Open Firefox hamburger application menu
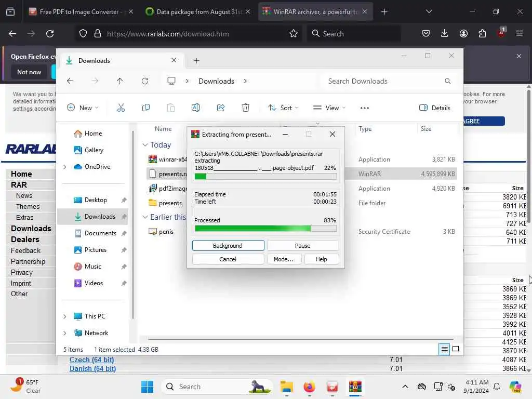Screen dimensions: 532x399 (520, 33)
